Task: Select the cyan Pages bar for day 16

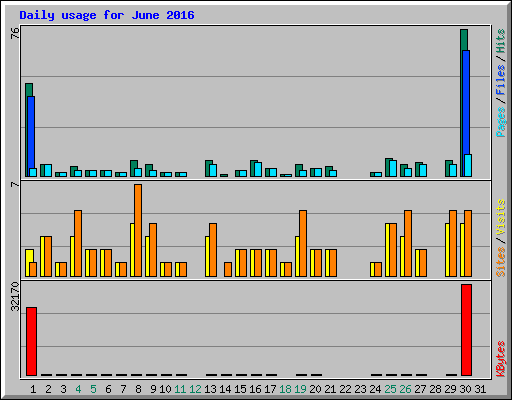Action: click(x=258, y=169)
